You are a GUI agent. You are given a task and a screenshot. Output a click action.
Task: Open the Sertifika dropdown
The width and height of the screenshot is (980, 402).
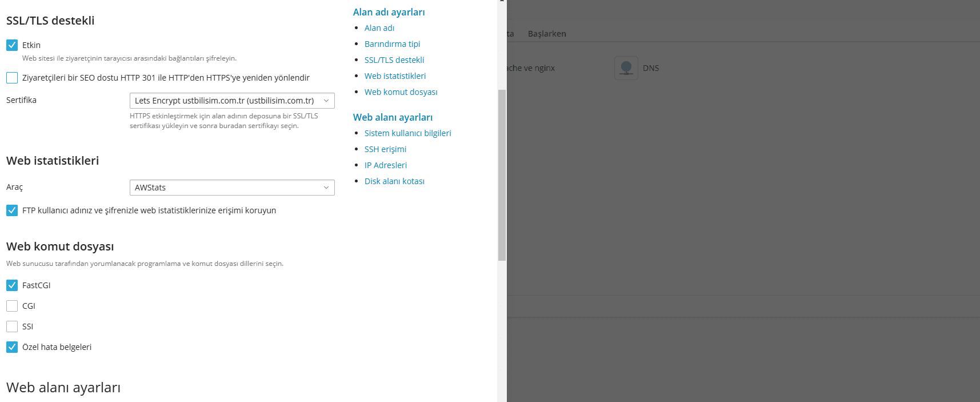231,101
